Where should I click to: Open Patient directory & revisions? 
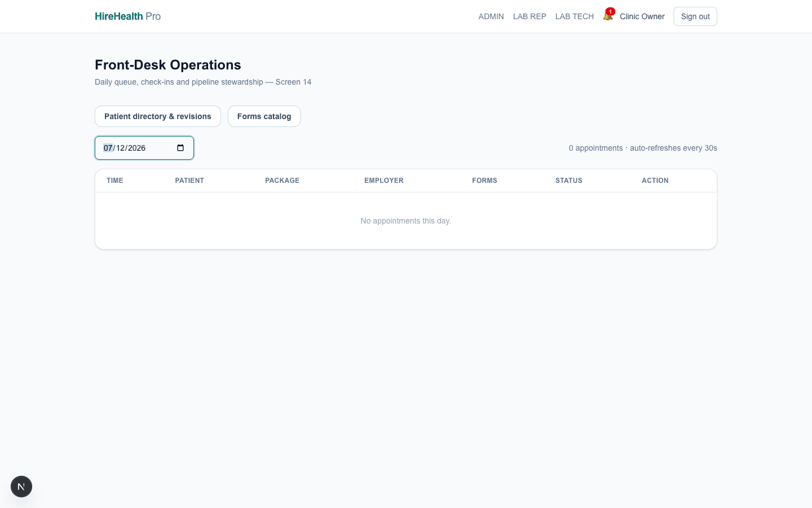pos(158,116)
